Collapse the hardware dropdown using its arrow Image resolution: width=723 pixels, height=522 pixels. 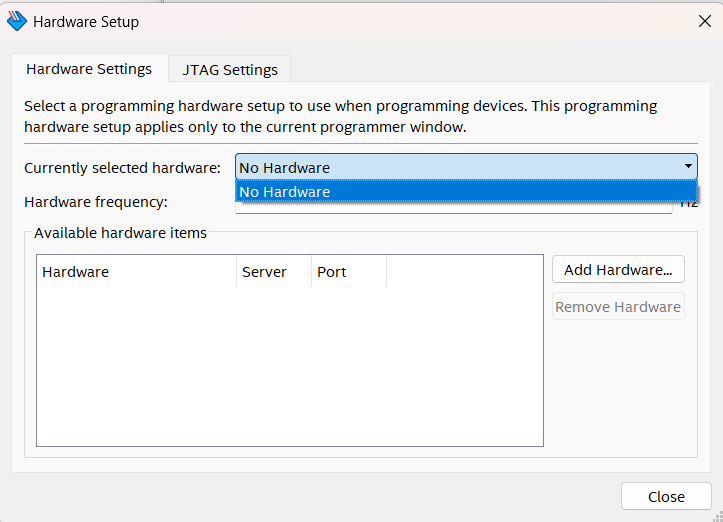click(x=688, y=167)
